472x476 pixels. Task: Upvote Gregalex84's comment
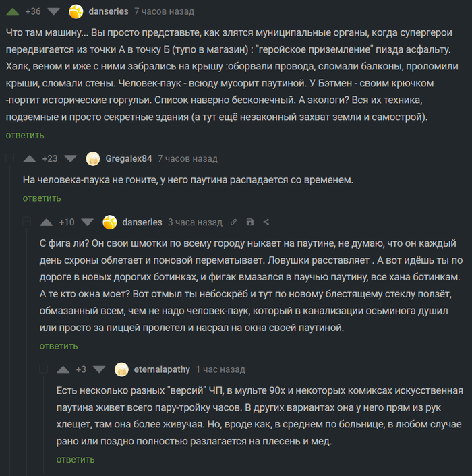click(30, 159)
